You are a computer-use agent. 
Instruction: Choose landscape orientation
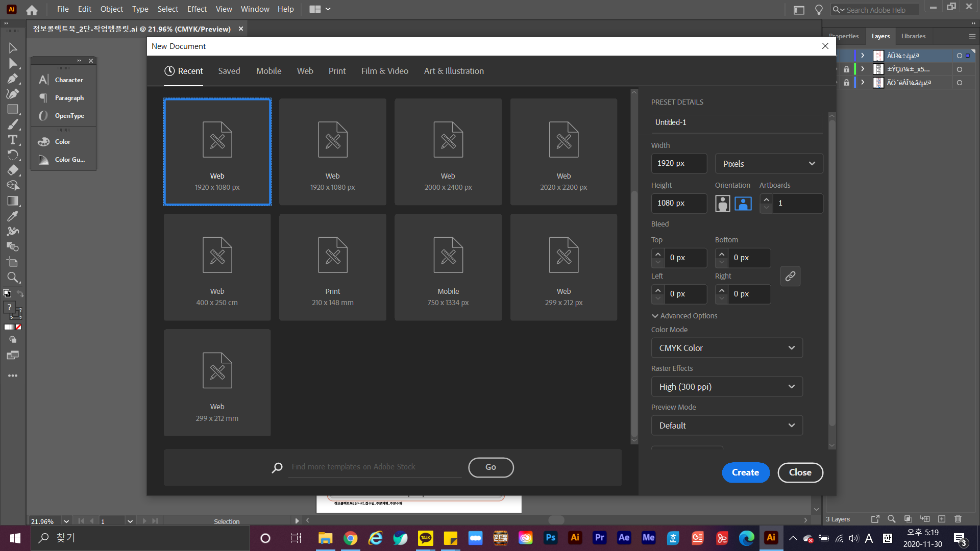pyautogui.click(x=743, y=203)
